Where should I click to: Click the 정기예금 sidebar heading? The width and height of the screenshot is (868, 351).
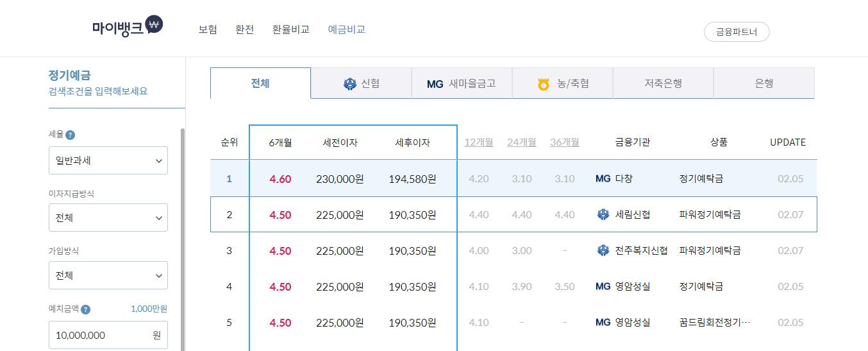tap(70, 75)
